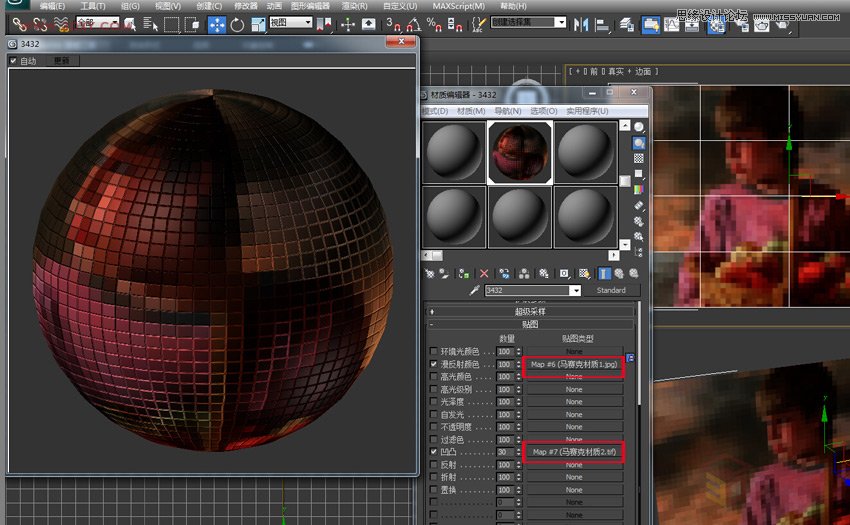Uncheck the 自动 auto checkbox in preview window

[x=13, y=61]
